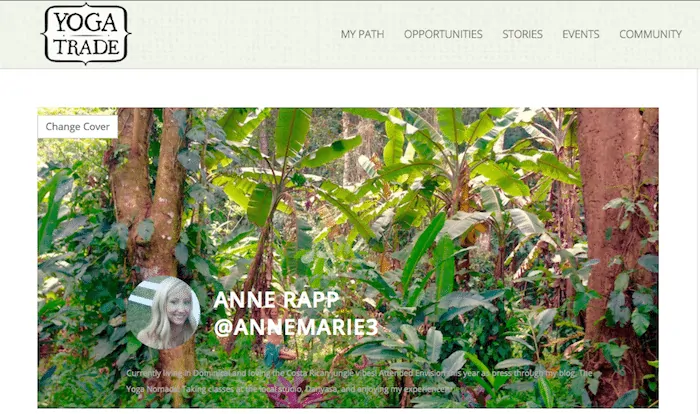Click the blank white area under the header
Screen dimensions: 700x414
click(348, 88)
